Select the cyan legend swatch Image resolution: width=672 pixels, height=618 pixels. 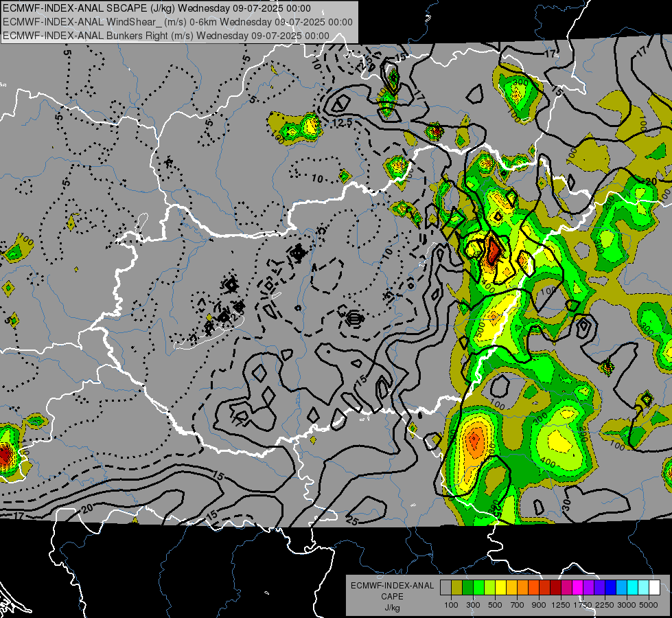click(x=633, y=588)
